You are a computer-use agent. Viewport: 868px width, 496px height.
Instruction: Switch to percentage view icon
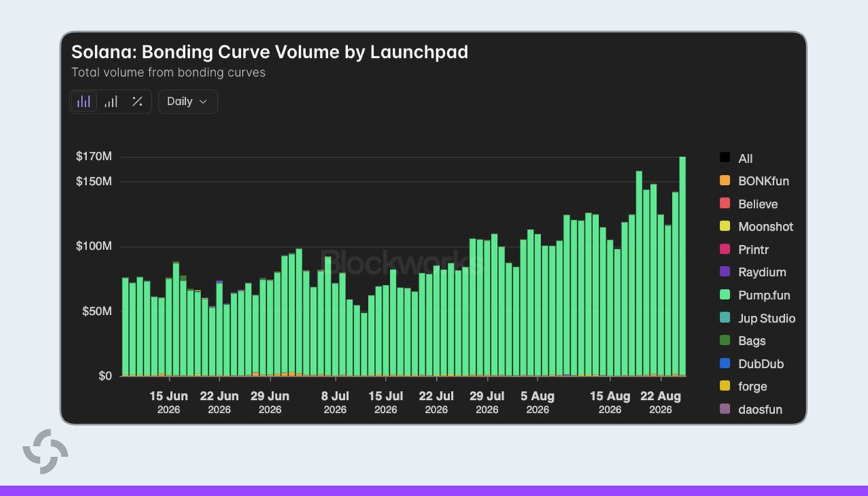pyautogui.click(x=137, y=102)
